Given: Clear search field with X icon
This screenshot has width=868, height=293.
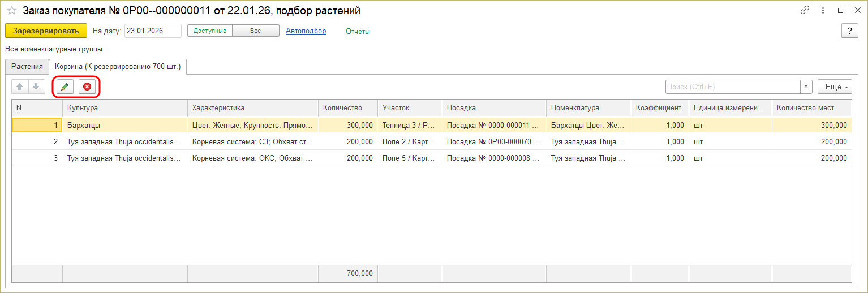Looking at the screenshot, I should [806, 87].
